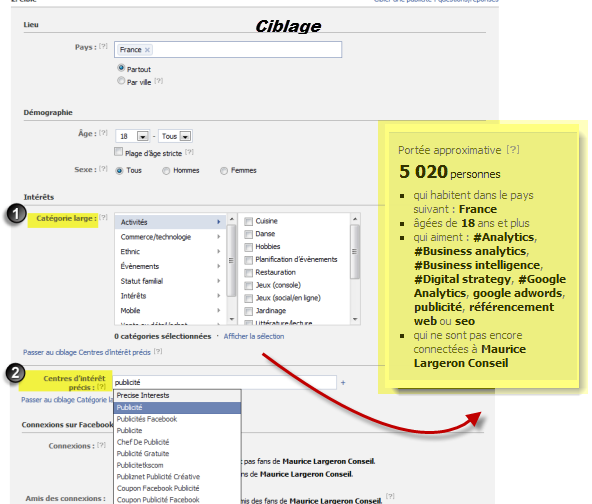Select Coupon Publicité Facebook suggestion
Viewport: 592px width, 504px height.
177,499
